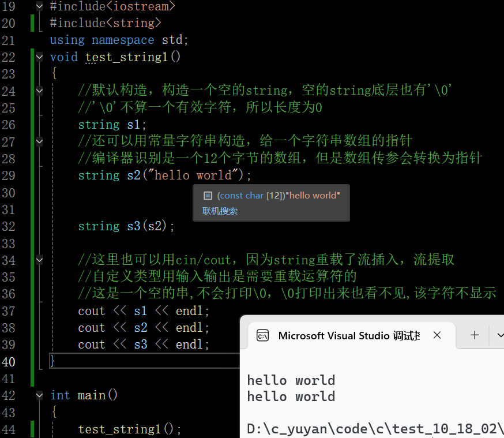Image resolution: width=504 pixels, height=438 pixels.
Task: Collapse comment block at line 34
Action: [39, 260]
